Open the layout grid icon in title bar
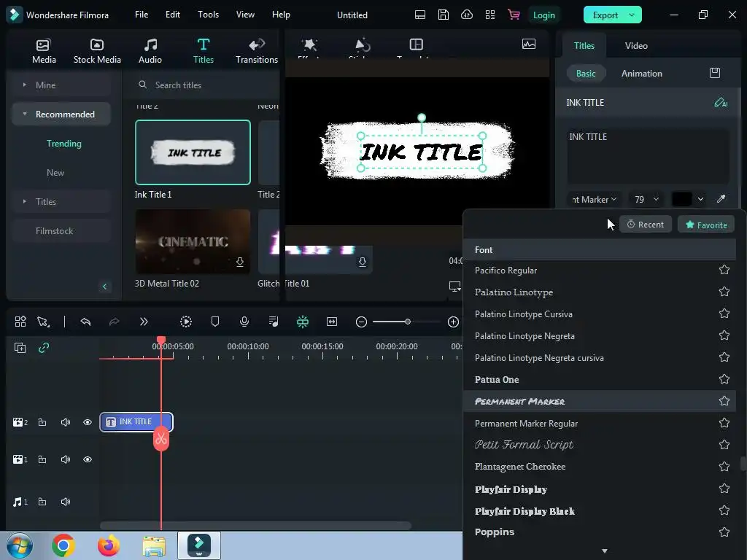 coord(489,15)
